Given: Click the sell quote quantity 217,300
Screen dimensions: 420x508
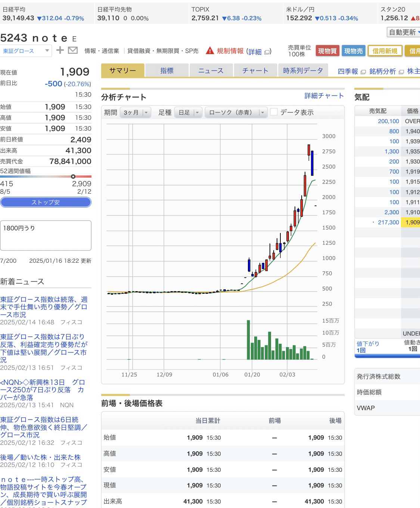Looking at the screenshot, I should 388,222.
